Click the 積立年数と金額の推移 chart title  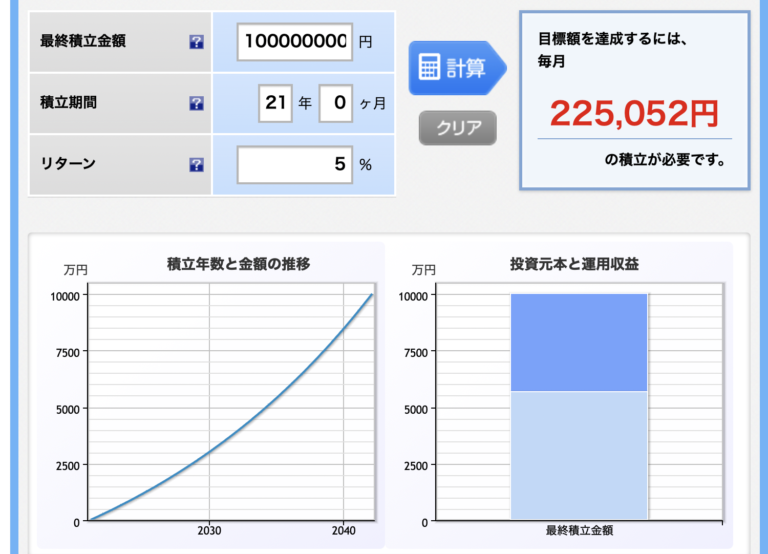238,264
